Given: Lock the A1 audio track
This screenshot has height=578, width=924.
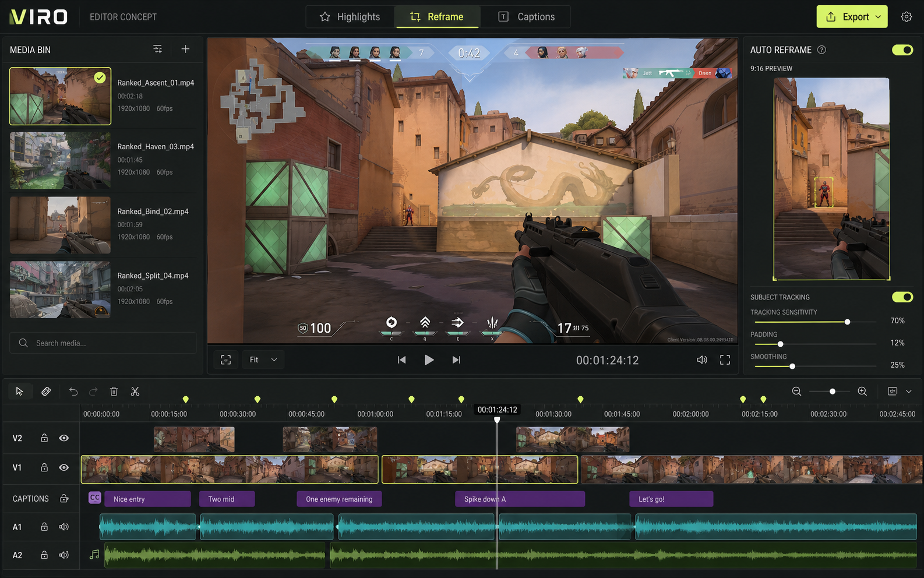Looking at the screenshot, I should click(x=44, y=527).
